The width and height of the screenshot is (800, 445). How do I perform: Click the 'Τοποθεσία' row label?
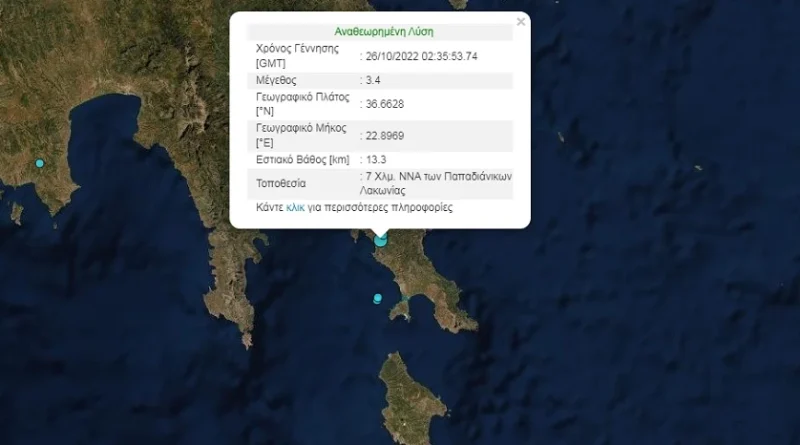(x=282, y=183)
